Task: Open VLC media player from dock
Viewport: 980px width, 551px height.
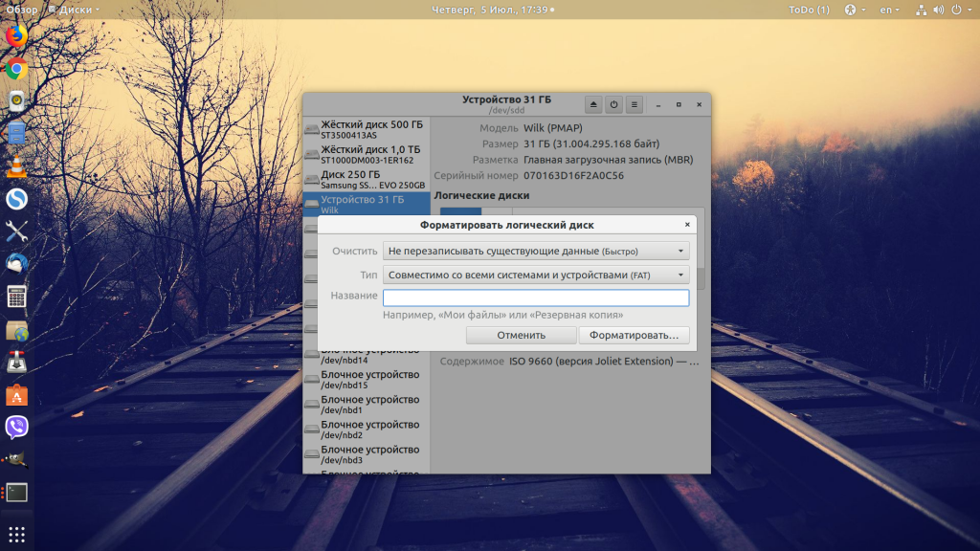Action: (x=17, y=166)
